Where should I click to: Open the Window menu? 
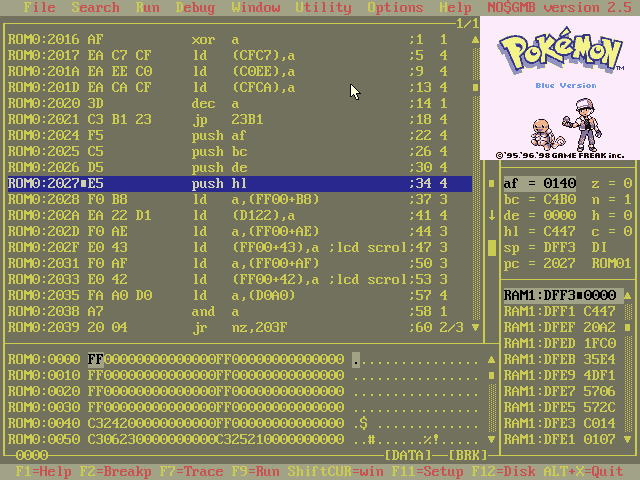click(x=255, y=7)
